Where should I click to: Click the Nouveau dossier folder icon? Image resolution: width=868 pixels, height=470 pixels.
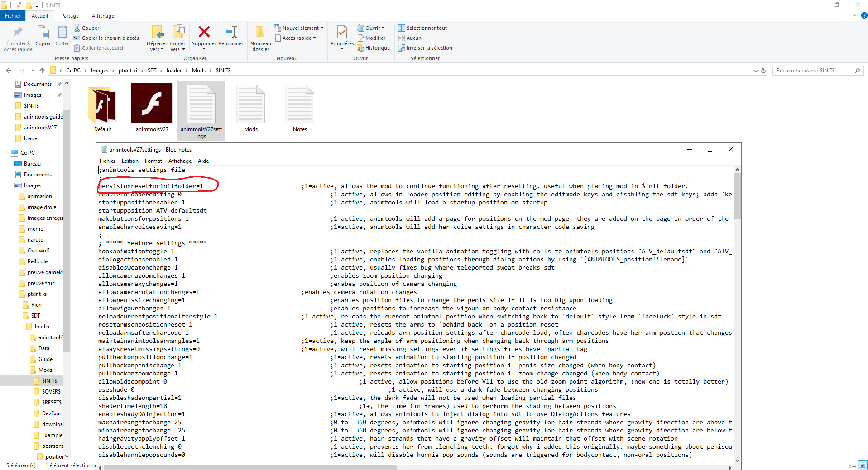(x=260, y=32)
